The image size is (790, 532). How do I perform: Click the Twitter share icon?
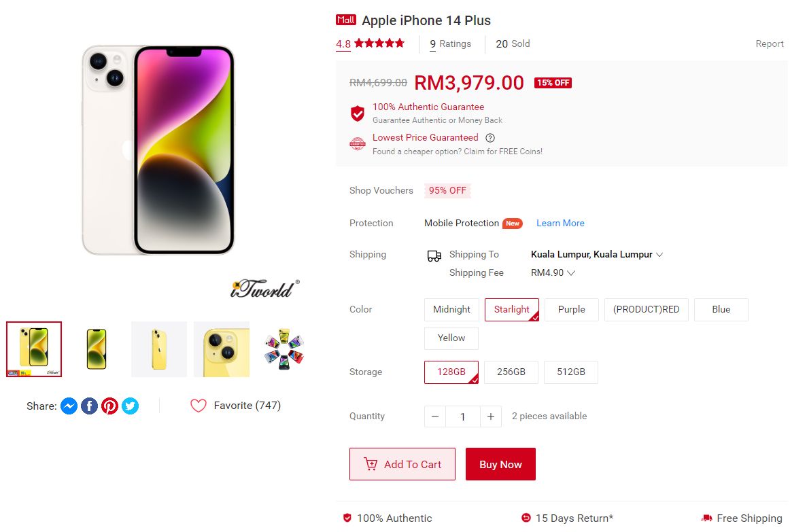tap(130, 406)
